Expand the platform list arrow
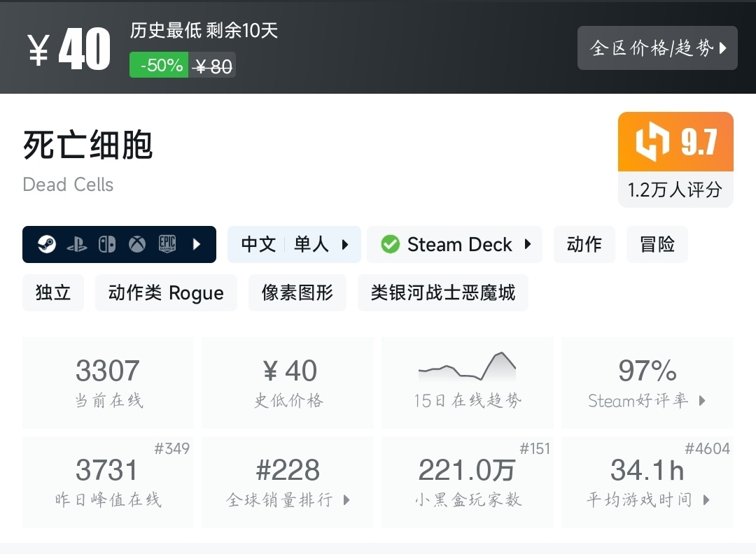The image size is (756, 554). pos(197,244)
